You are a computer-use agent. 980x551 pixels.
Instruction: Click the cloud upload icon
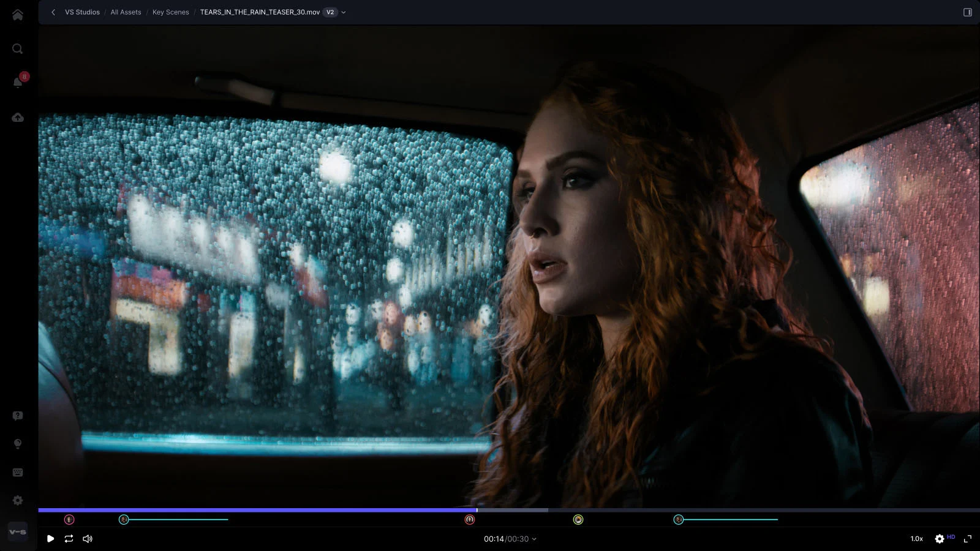pos(18,118)
